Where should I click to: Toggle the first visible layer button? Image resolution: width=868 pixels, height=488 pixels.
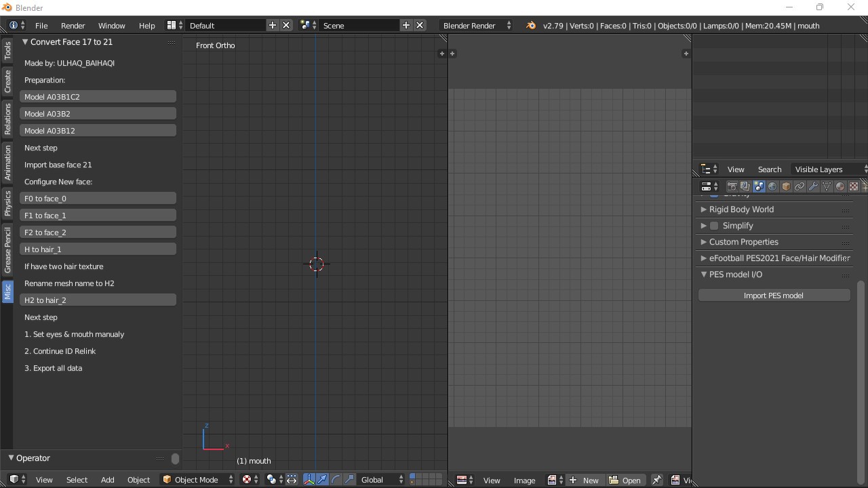click(412, 477)
